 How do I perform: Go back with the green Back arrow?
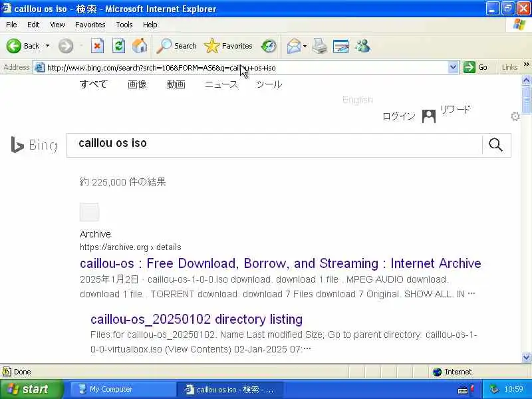13,46
